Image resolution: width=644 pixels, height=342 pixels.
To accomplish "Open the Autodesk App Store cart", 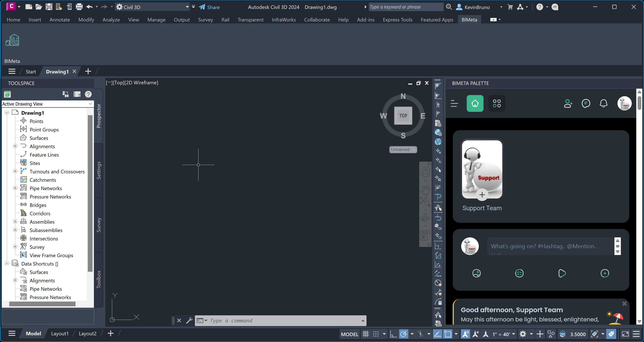I will 510,7.
